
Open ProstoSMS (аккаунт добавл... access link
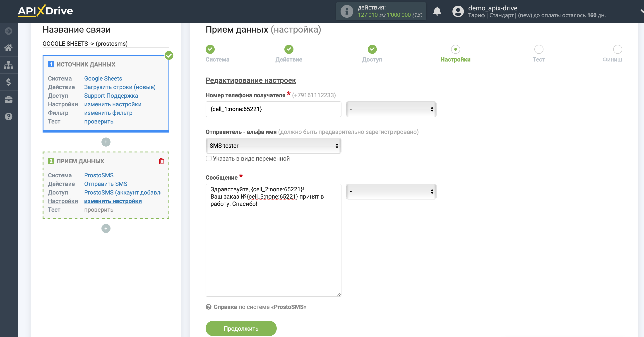click(x=123, y=192)
